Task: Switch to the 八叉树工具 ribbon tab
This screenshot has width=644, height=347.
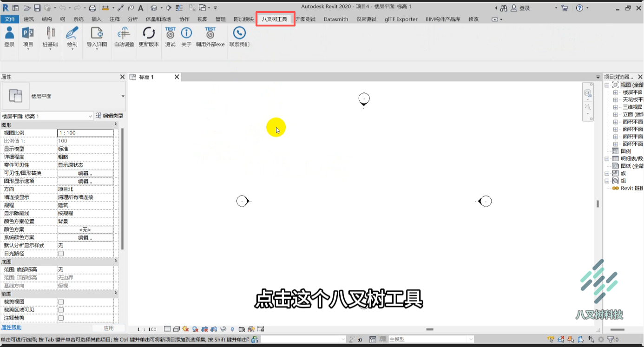Action: [275, 19]
